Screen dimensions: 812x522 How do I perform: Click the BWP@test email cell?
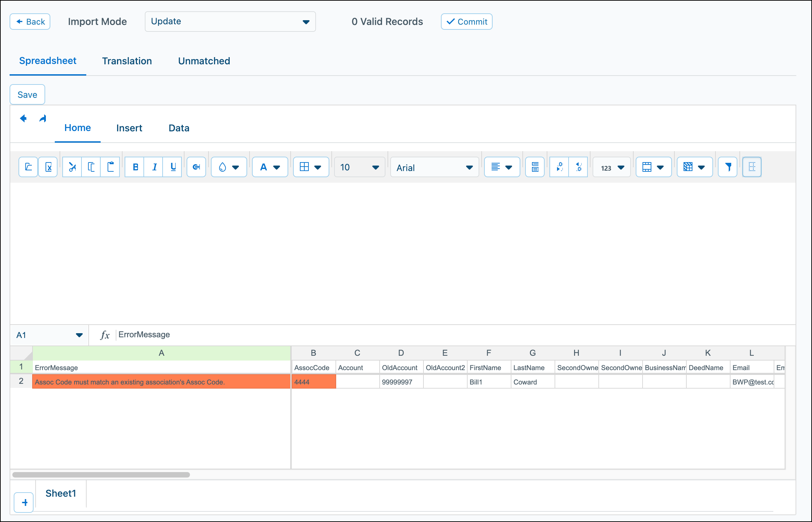click(x=752, y=382)
